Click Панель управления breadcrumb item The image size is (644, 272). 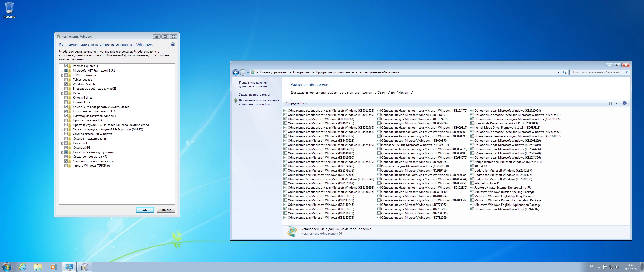coord(273,73)
